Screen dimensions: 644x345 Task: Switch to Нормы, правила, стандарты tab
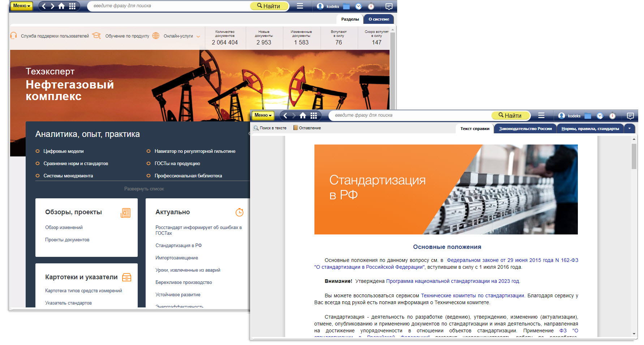[590, 129]
